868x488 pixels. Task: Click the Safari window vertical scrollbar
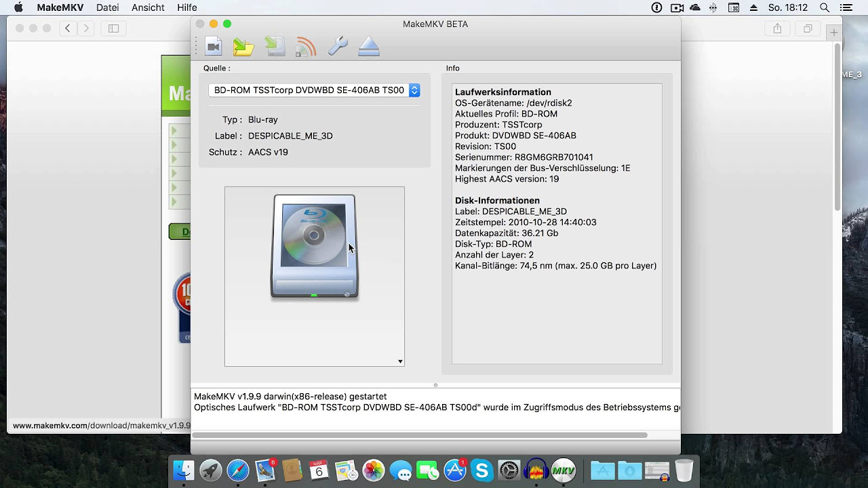click(x=837, y=127)
